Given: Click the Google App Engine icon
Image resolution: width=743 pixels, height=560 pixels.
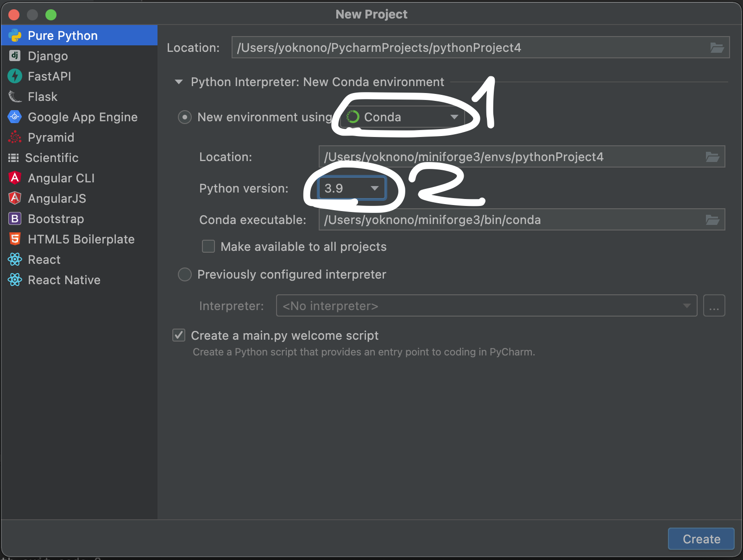Looking at the screenshot, I should [x=15, y=117].
